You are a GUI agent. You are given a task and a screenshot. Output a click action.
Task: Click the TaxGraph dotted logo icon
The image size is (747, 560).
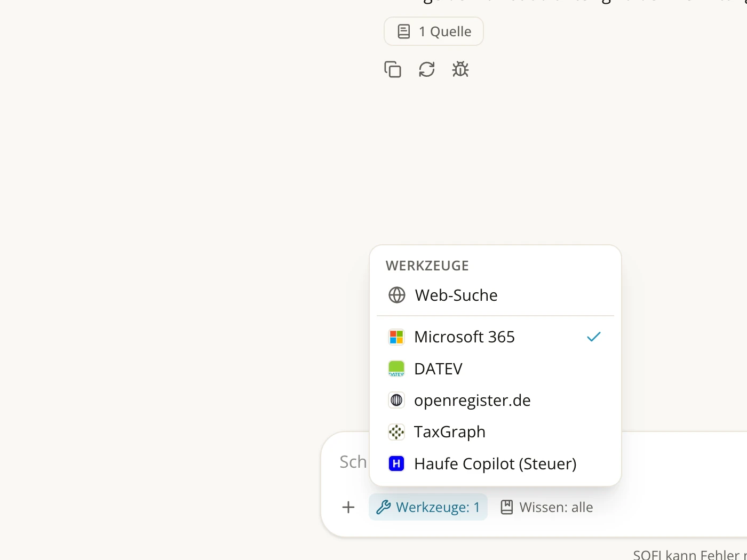pos(396,432)
